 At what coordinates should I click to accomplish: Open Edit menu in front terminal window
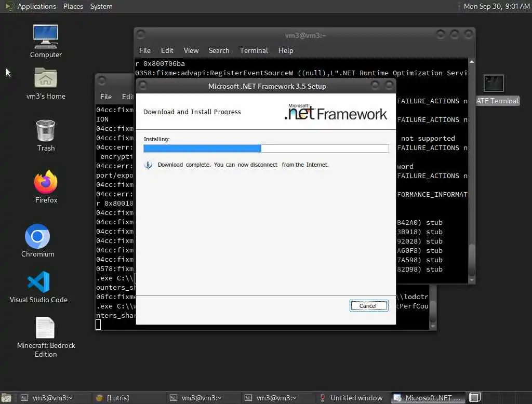pos(167,50)
